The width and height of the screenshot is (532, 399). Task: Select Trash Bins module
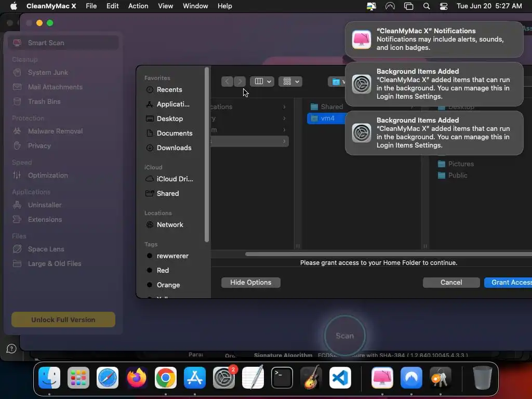(x=44, y=101)
